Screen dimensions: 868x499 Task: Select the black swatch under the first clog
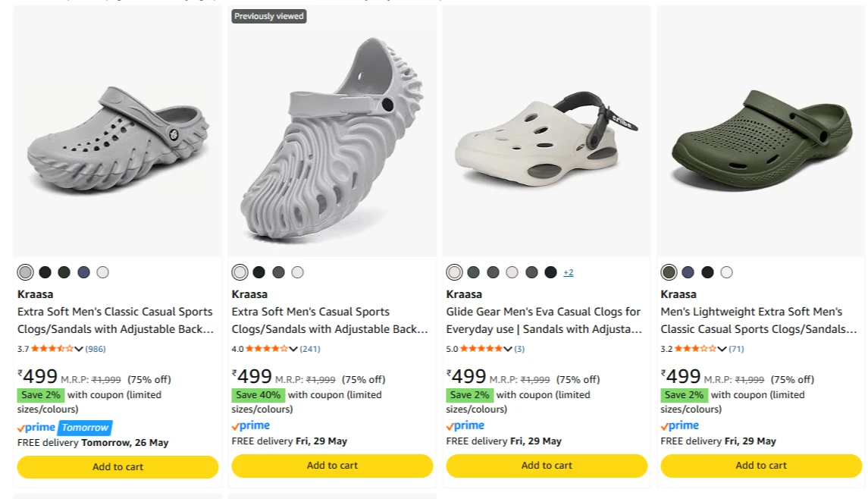tap(45, 272)
